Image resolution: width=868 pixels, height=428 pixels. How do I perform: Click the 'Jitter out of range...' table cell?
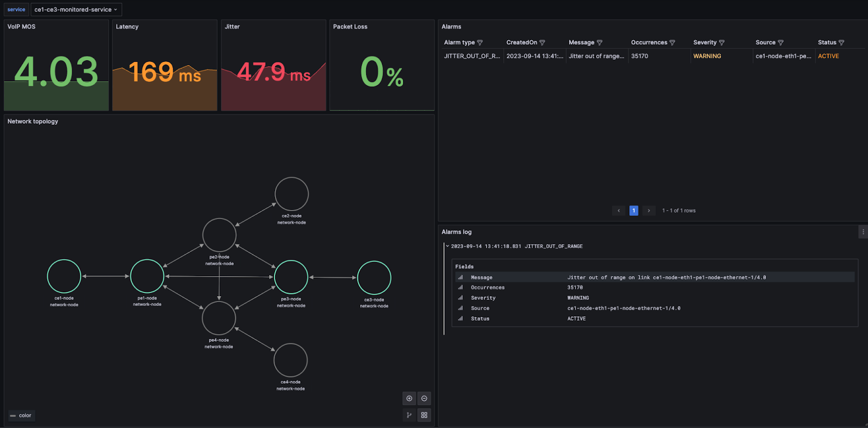[596, 56]
